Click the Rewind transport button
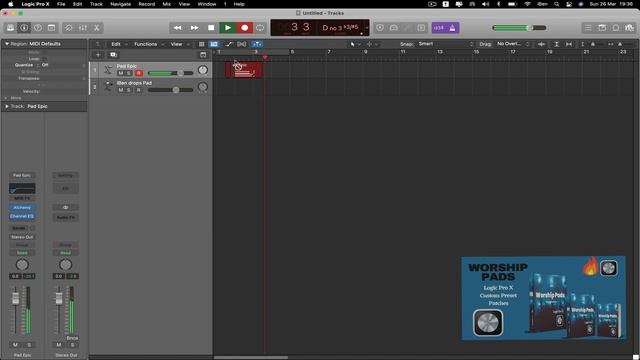This screenshot has width=640, height=360. (178, 28)
